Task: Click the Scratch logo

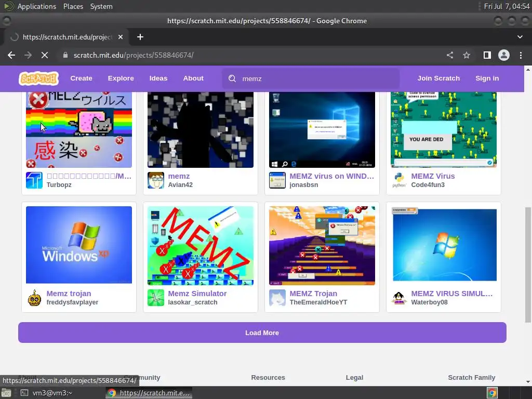Action: tap(38, 78)
